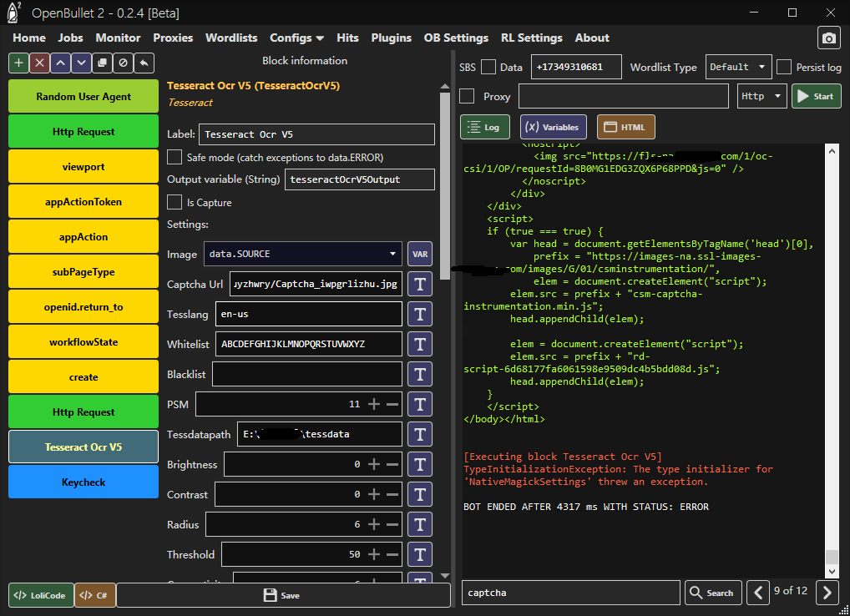Clone the selected block

103,63
